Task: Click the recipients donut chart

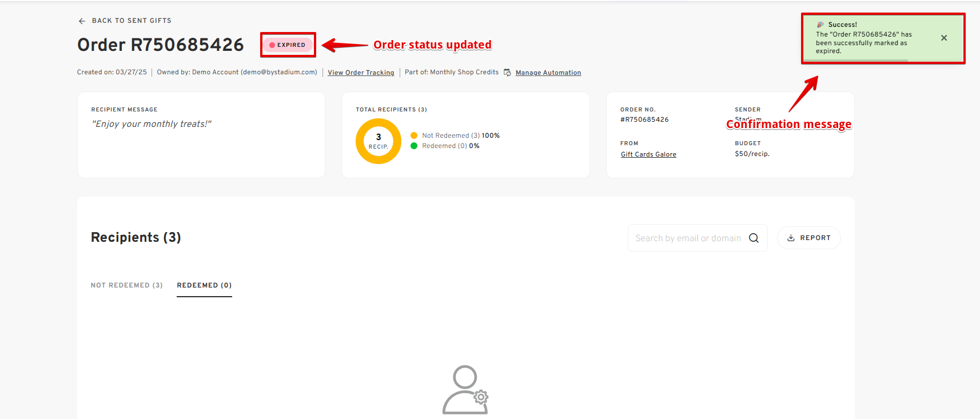Action: tap(379, 141)
